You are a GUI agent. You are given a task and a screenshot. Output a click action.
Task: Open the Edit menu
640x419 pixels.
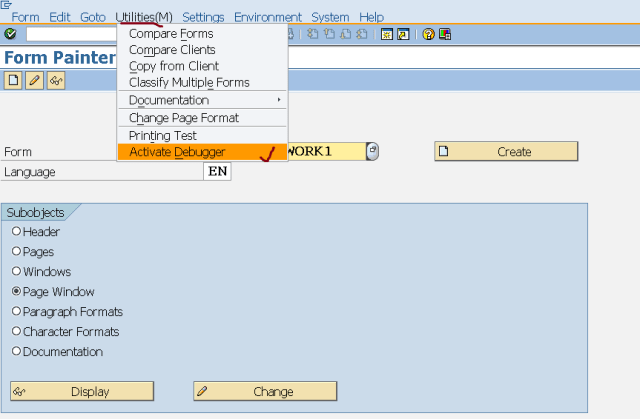pos(60,17)
